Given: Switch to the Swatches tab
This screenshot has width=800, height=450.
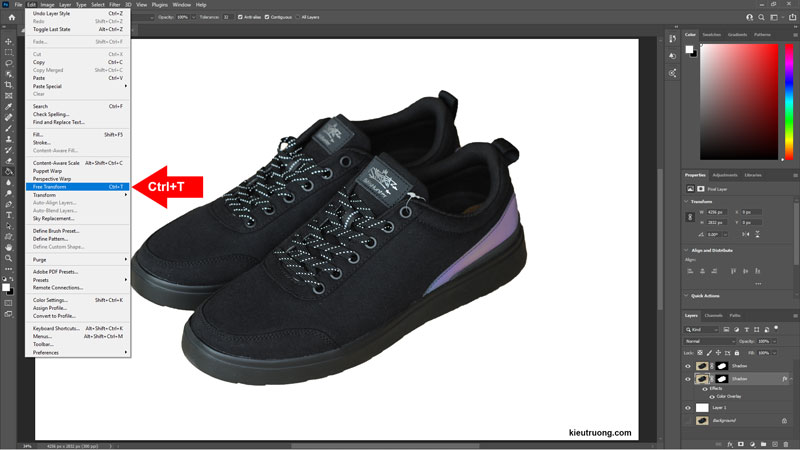Looking at the screenshot, I should tap(711, 35).
